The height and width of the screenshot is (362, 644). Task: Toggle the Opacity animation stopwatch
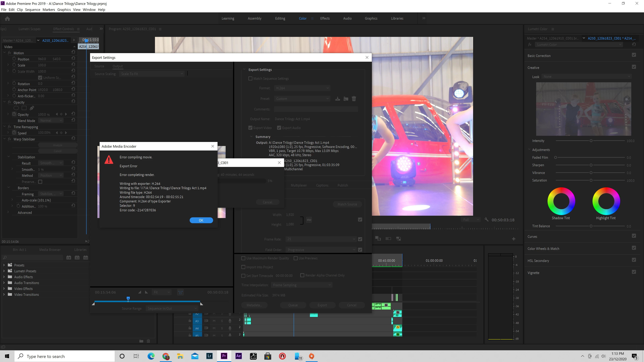point(14,114)
